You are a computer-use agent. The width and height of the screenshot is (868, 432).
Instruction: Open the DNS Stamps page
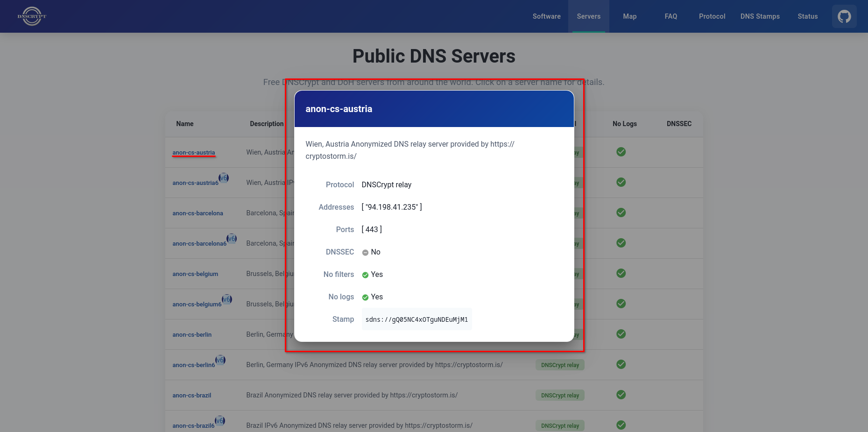760,16
